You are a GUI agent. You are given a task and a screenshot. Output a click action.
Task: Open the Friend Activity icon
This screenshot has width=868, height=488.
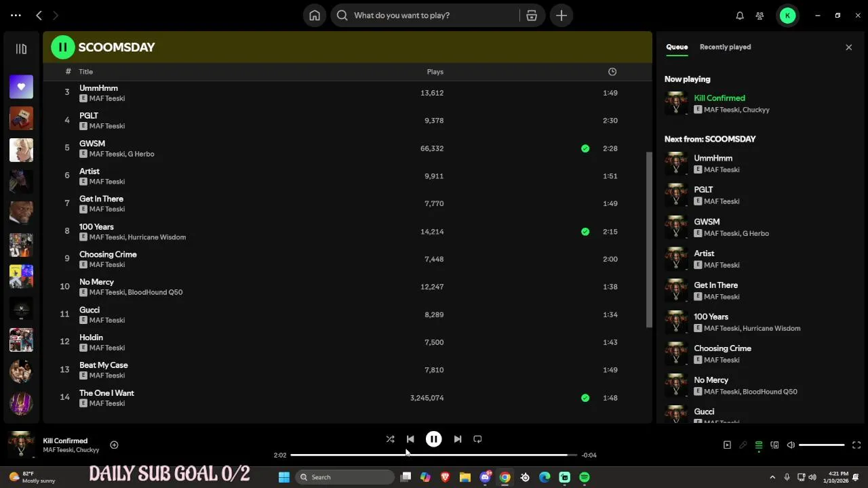click(760, 16)
